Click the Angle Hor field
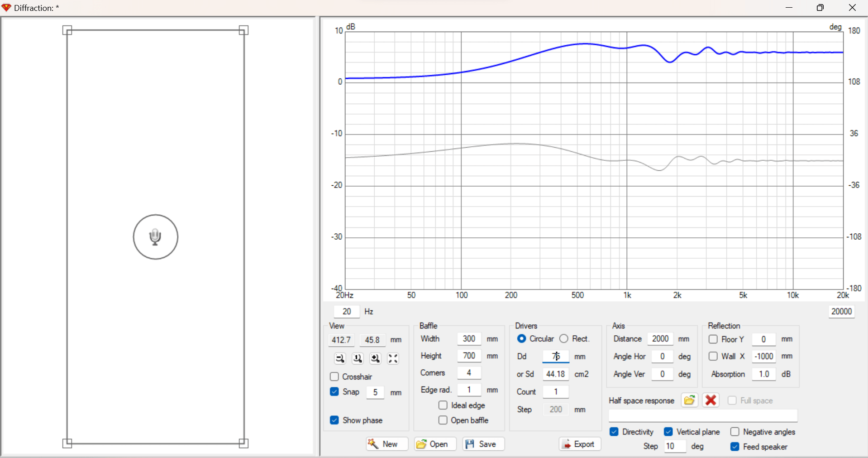This screenshot has height=458, width=868. click(x=663, y=357)
